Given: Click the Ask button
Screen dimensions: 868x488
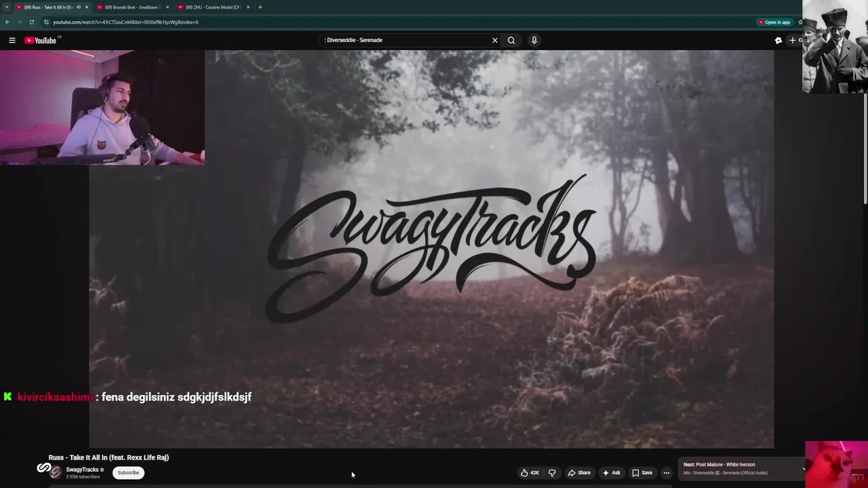Looking at the screenshot, I should click(611, 473).
